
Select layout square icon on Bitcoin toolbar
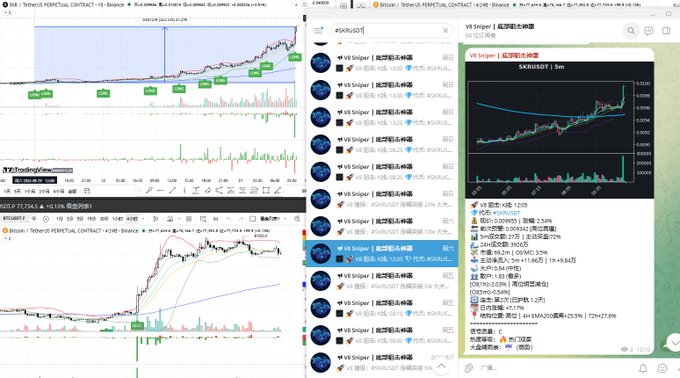(x=252, y=218)
